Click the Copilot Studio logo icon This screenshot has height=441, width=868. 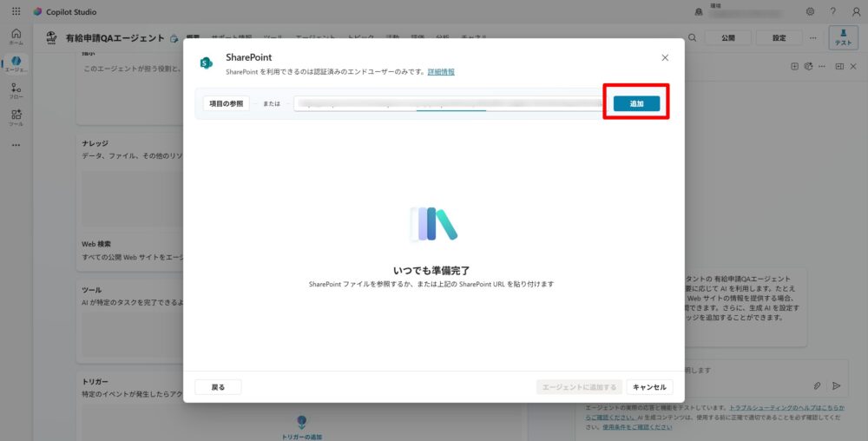[x=37, y=11]
